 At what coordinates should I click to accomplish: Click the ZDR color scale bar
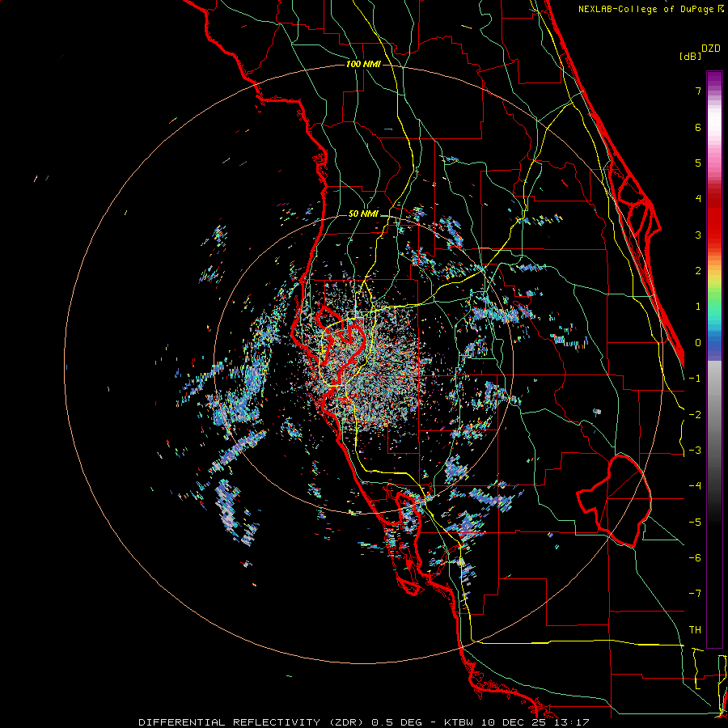click(x=714, y=359)
